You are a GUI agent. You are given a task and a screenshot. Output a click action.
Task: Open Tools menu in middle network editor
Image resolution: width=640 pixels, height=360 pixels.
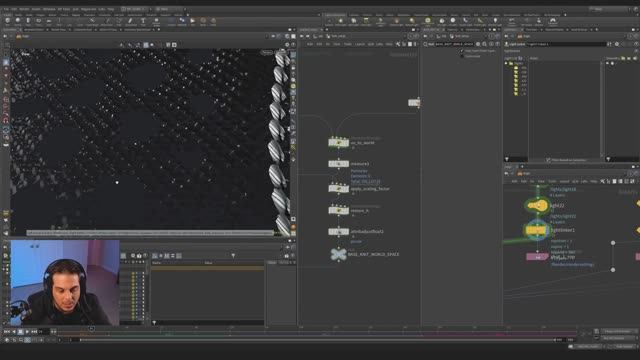pyautogui.click(x=347, y=44)
